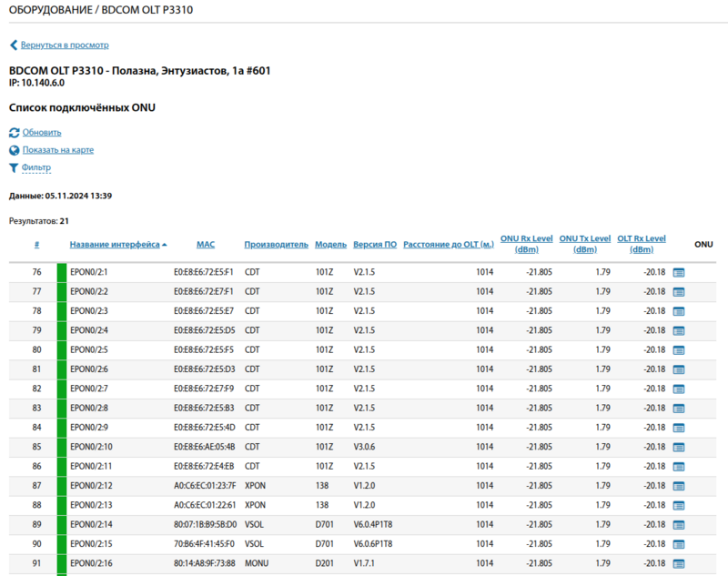Go back via Вернуться в просмотр link

[65, 45]
